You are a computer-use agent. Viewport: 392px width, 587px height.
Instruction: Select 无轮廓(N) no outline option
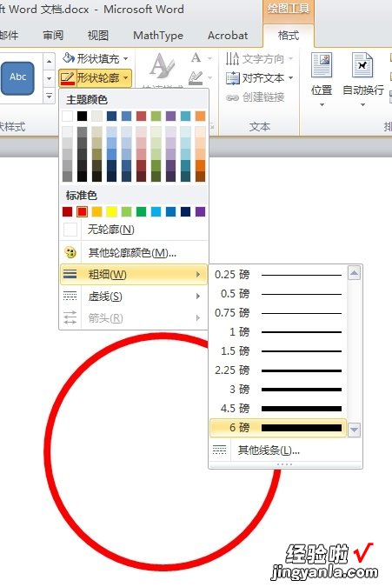coord(134,229)
